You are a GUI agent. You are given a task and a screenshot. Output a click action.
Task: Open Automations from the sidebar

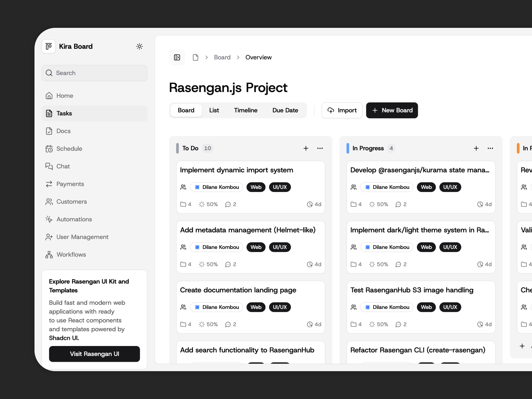74,219
